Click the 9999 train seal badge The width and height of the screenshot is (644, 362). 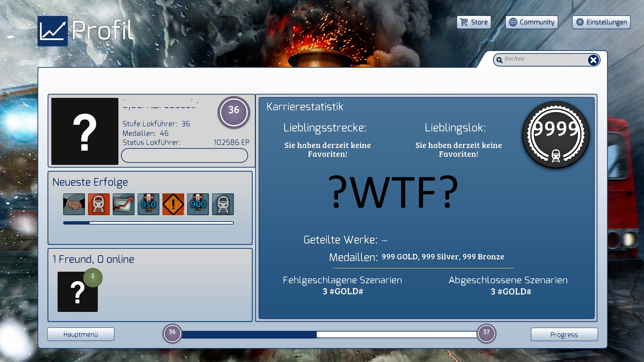coord(555,135)
